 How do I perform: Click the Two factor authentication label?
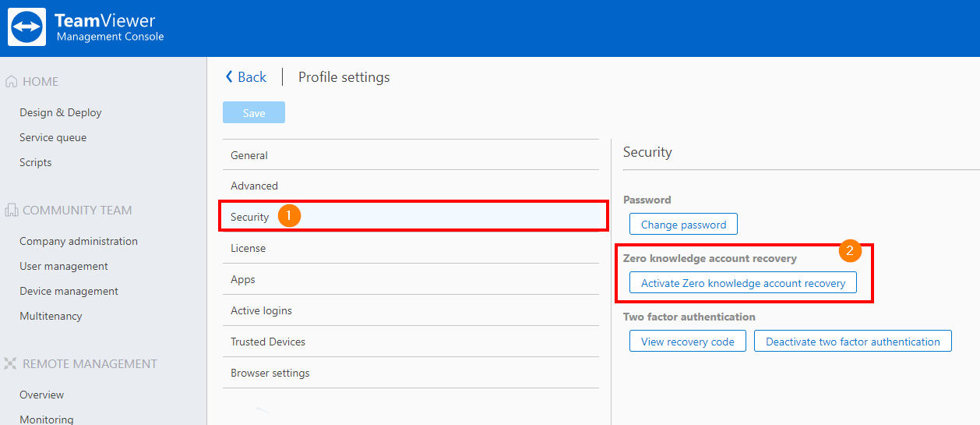click(689, 317)
